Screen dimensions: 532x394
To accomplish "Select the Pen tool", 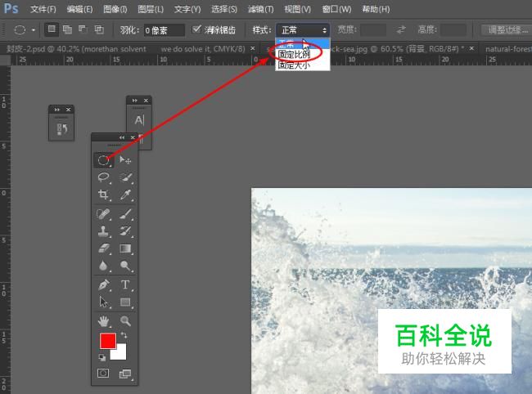I will pyautogui.click(x=103, y=284).
